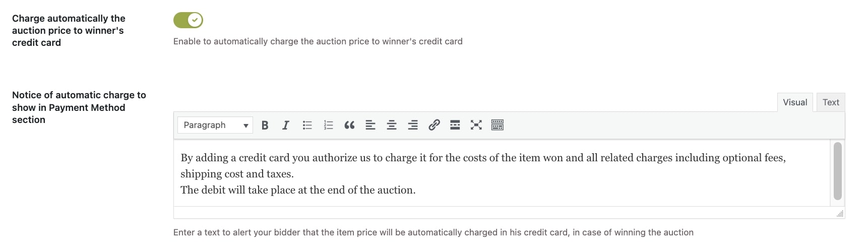Insert a numbered list
This screenshot has height=251, width=868.
pos(328,125)
